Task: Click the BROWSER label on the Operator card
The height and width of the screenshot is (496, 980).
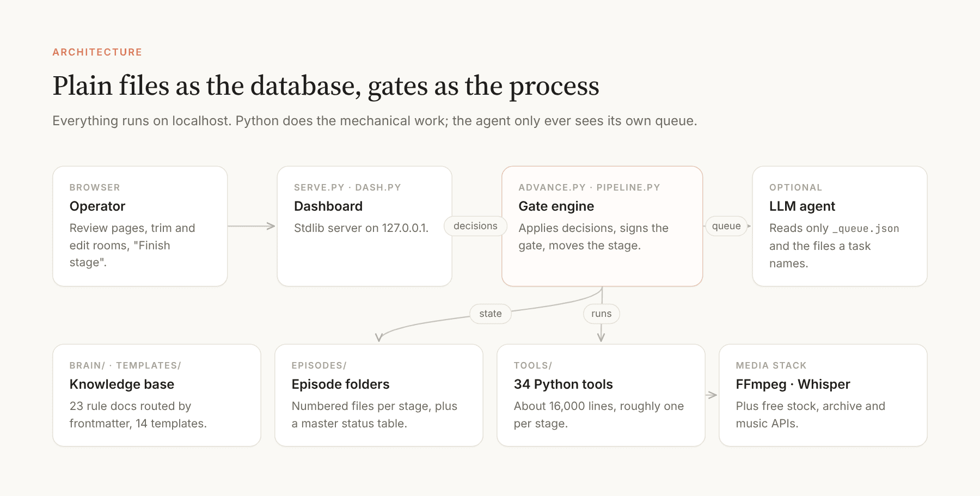Action: coord(95,187)
